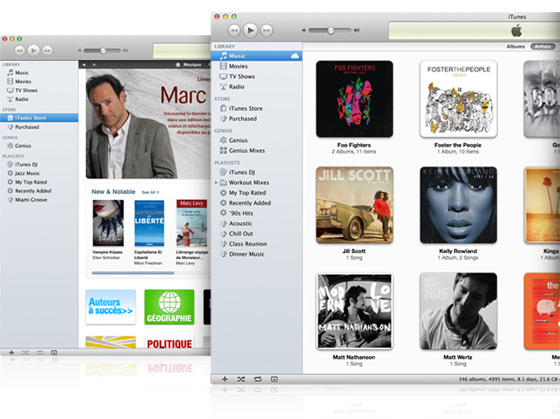
Task: Click the library status summary text
Action: pyautogui.click(x=509, y=379)
